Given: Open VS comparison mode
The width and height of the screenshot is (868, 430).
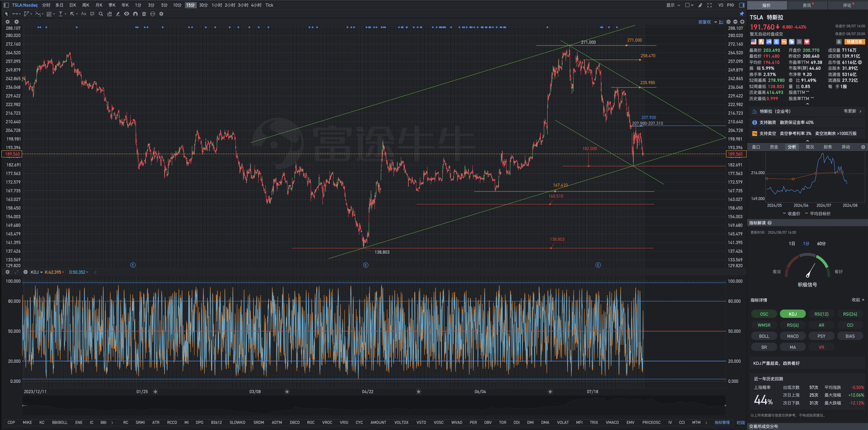Looking at the screenshot, I should (721, 5).
